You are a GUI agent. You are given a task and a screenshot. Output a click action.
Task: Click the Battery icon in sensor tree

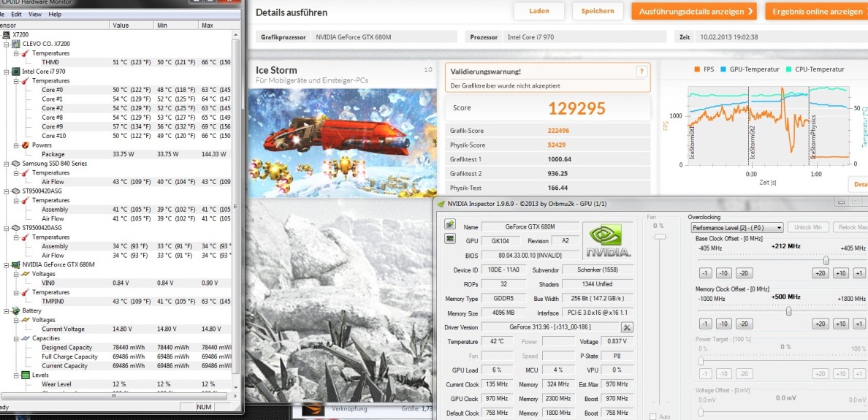(x=17, y=310)
